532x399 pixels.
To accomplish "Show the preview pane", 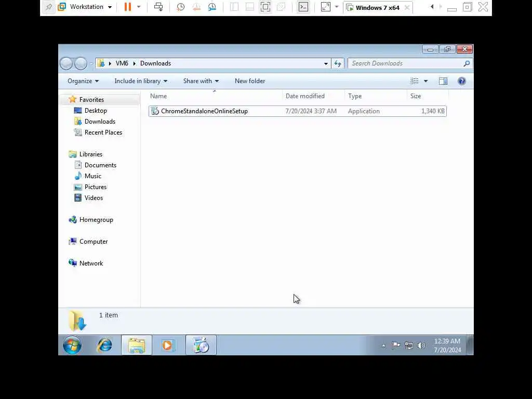I will tap(443, 81).
